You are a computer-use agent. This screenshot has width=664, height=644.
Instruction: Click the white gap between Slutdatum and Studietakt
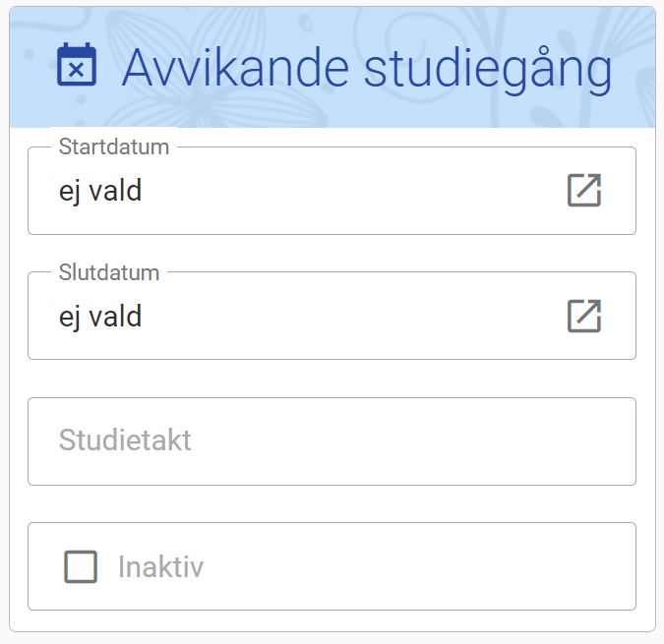(332, 379)
